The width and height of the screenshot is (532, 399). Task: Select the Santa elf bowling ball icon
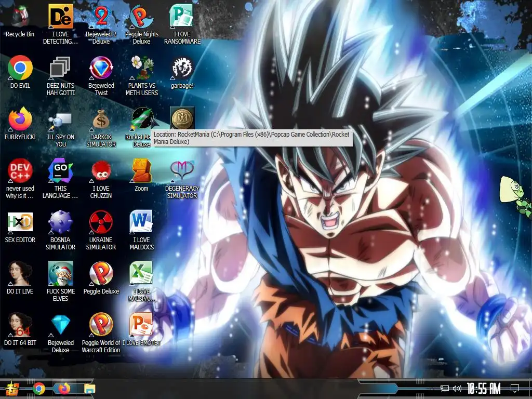pos(60,273)
